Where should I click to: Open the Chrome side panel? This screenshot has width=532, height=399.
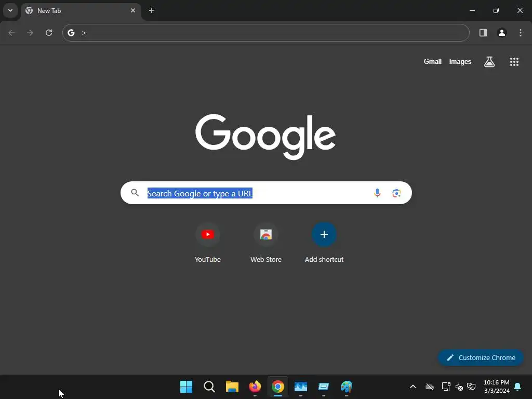click(483, 33)
